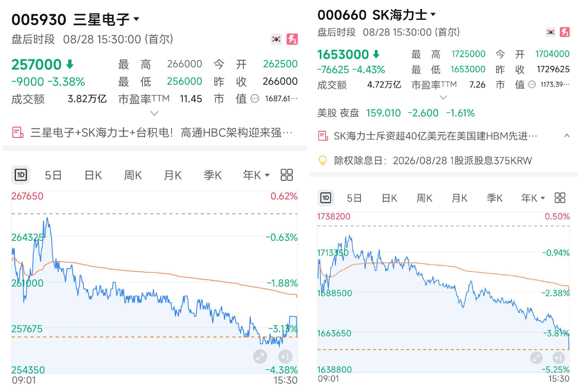Image resolution: width=580 pixels, height=392 pixels.
Task: Open Samsung headline about Qualcomm HBC
Action: 161,133
